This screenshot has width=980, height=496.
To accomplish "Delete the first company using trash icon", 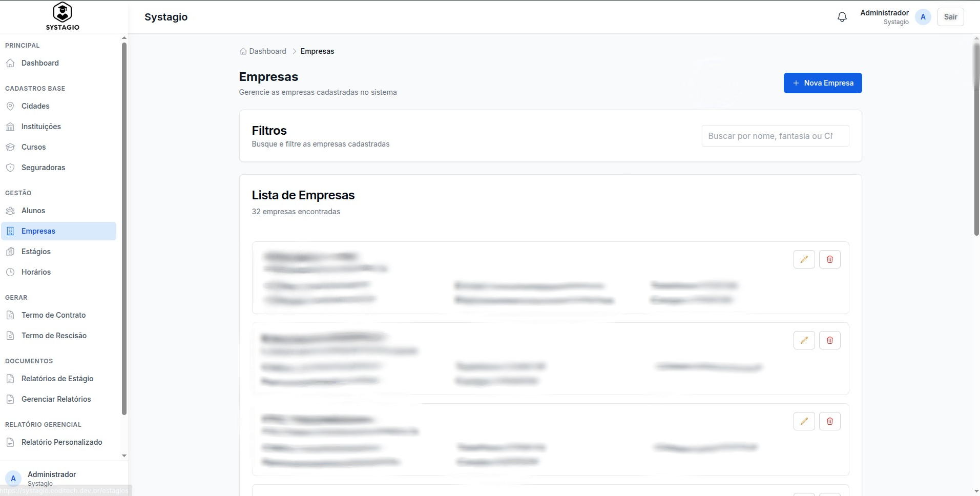I will click(829, 259).
